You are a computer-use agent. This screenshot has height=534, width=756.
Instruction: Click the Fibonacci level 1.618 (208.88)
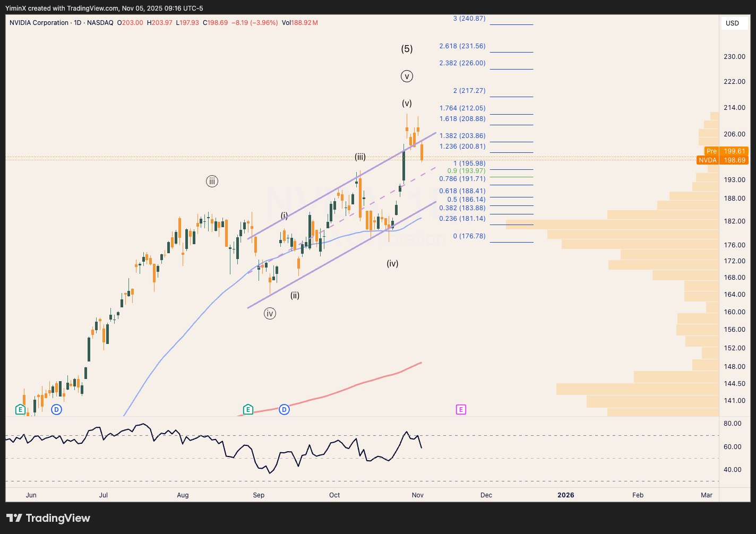(462, 119)
